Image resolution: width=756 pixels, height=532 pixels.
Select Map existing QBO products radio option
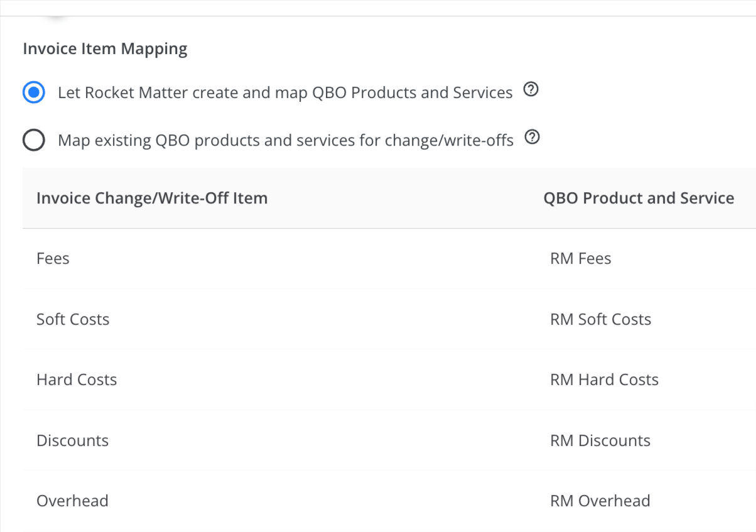coord(34,140)
